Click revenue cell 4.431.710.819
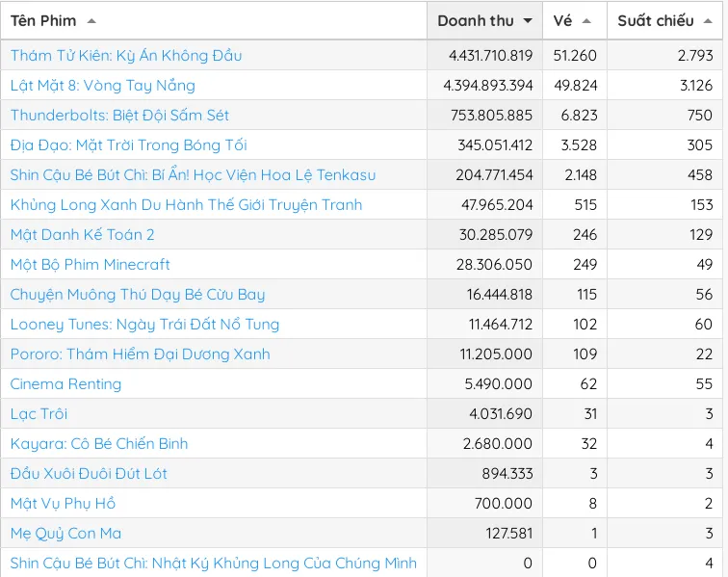This screenshot has width=728, height=577. pos(490,56)
